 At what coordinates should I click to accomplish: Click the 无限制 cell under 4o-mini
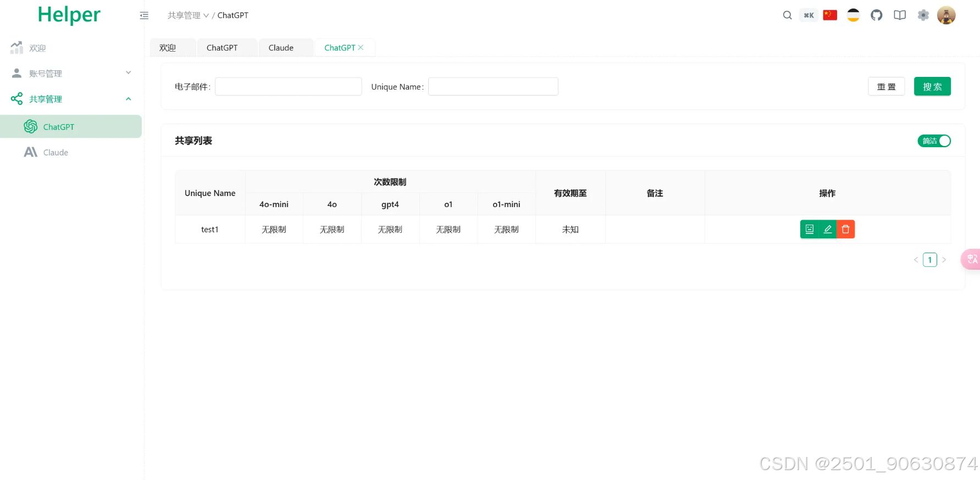[274, 229]
